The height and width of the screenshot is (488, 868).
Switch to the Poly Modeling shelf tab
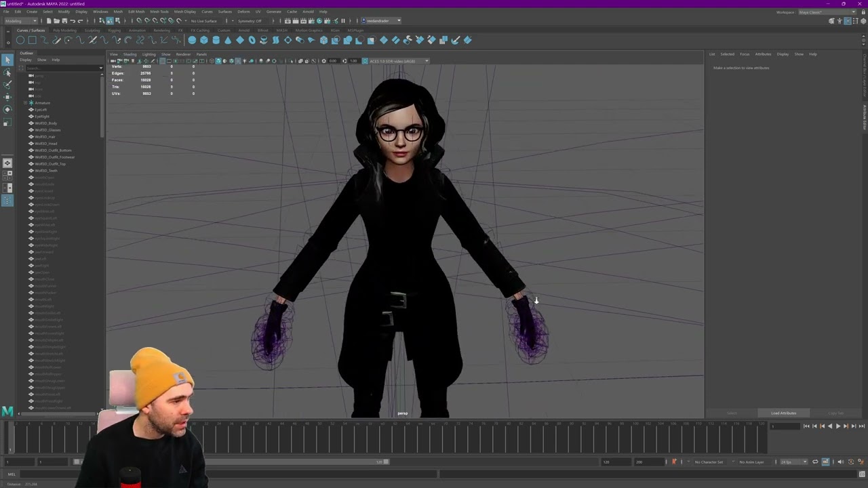pos(65,30)
